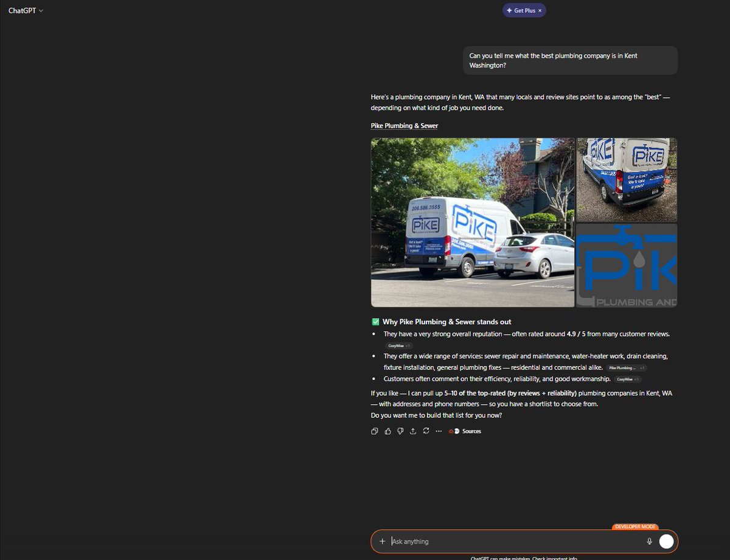Open the Pike Plumbing & Sewer link heading
This screenshot has height=560, width=730.
[405, 126]
